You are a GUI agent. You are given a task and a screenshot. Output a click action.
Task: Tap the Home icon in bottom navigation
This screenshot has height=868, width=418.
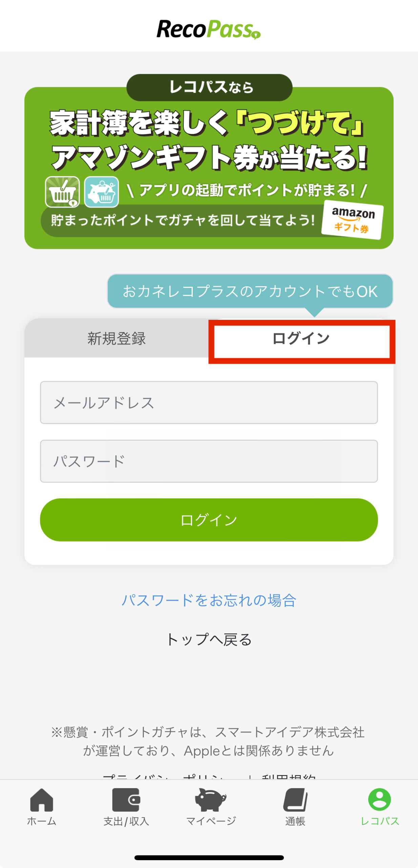[x=42, y=800]
